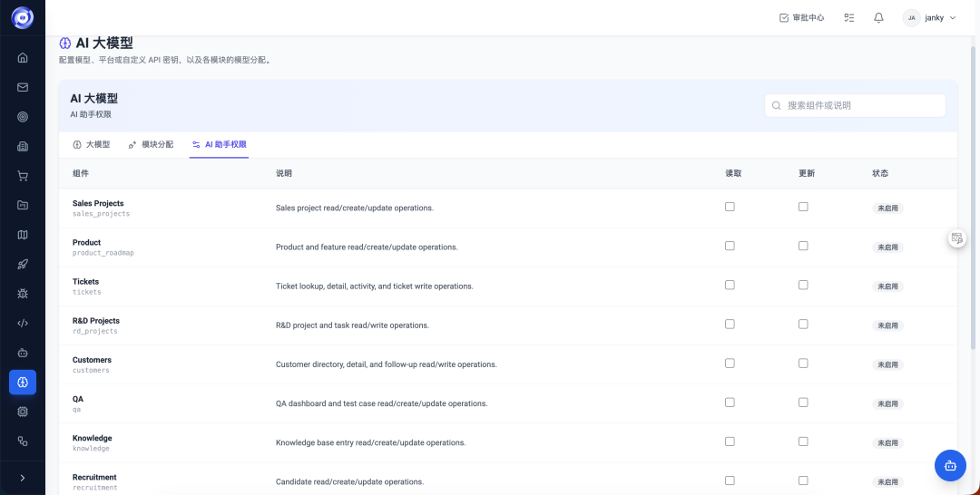Switch to the 大模型 tab
This screenshot has width=980, height=495.
click(92, 145)
